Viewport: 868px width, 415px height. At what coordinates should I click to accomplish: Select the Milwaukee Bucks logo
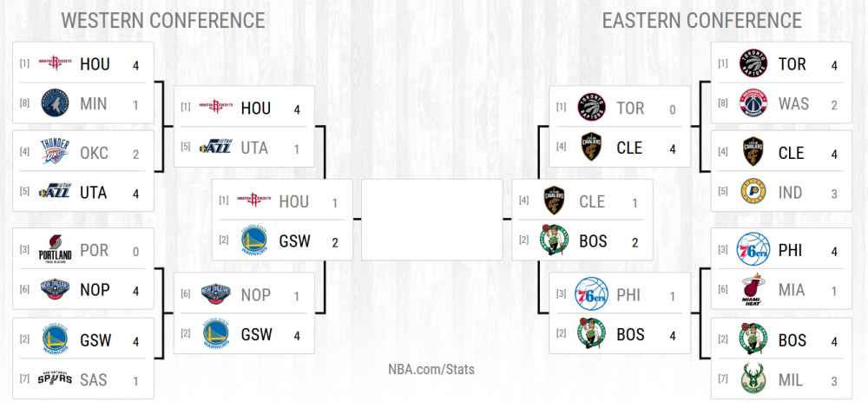[x=753, y=379]
